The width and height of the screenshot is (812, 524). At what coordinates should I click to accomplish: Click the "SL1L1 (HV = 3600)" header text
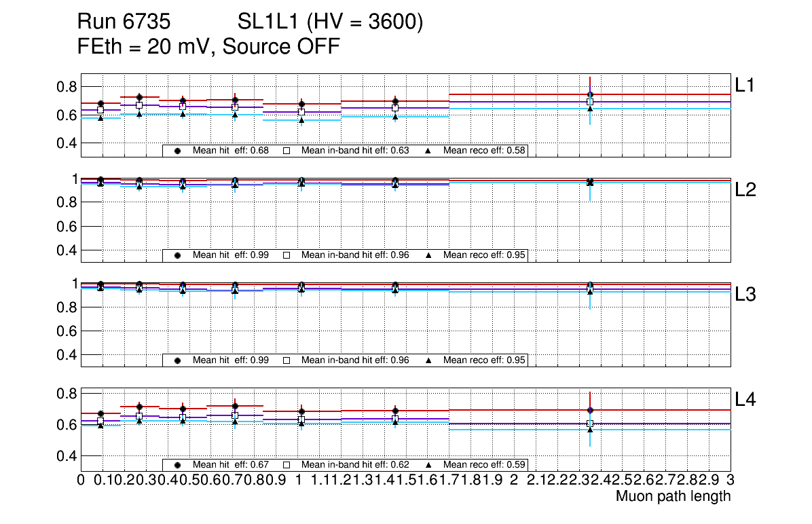coord(331,23)
